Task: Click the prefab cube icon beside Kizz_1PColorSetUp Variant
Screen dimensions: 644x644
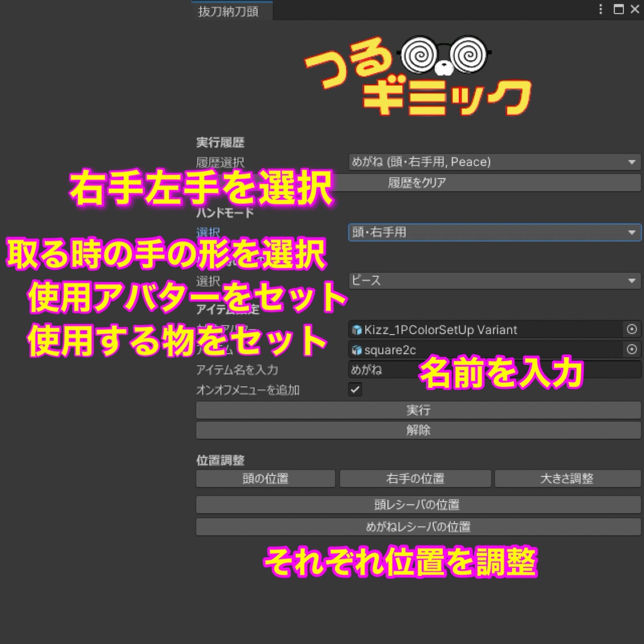Action: pyautogui.click(x=358, y=330)
